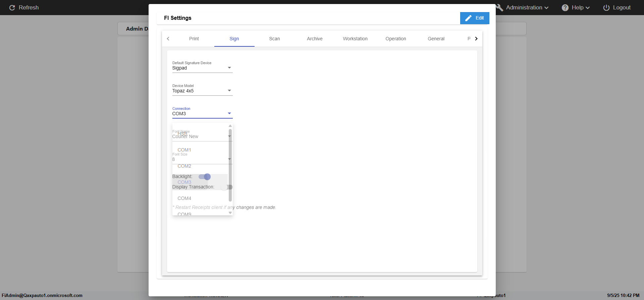Choose COM2 from the Connection list
The width and height of the screenshot is (644, 300).
[x=200, y=166]
